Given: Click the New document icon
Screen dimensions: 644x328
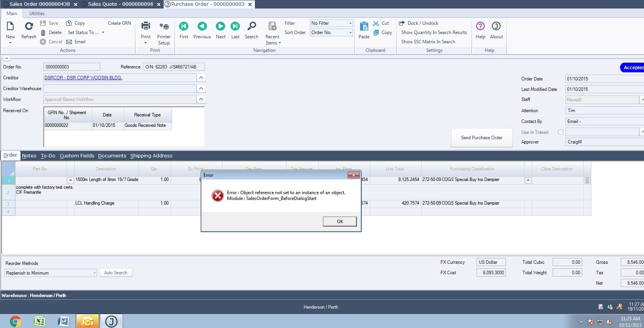Looking at the screenshot, I should (10, 26).
